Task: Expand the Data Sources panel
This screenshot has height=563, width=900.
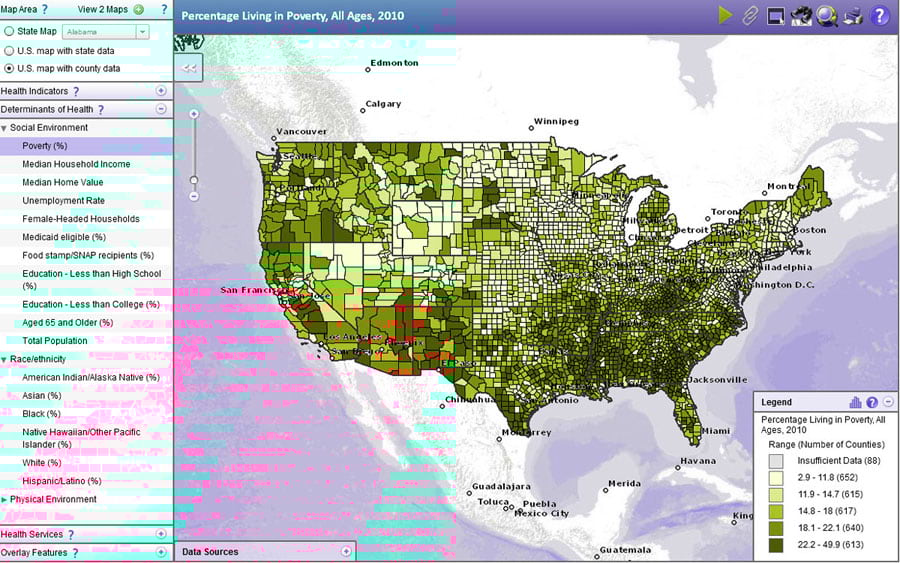Action: (346, 552)
